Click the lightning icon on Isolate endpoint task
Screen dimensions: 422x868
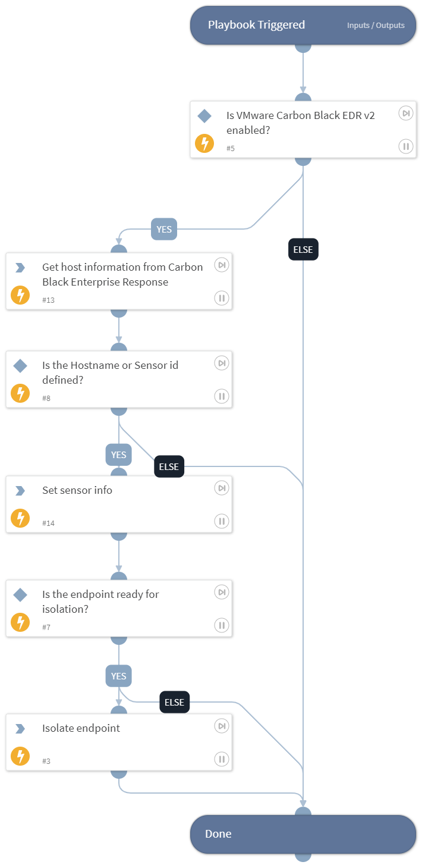pos(20,756)
